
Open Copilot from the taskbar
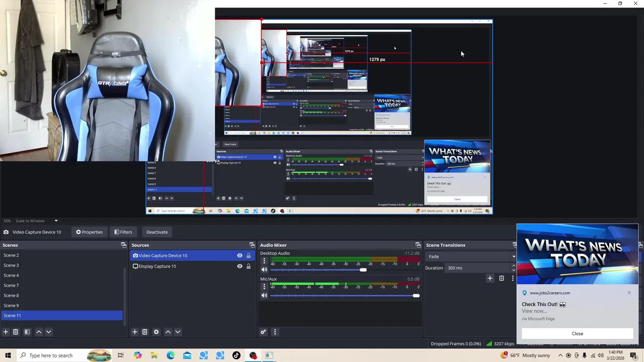pyautogui.click(x=138, y=355)
